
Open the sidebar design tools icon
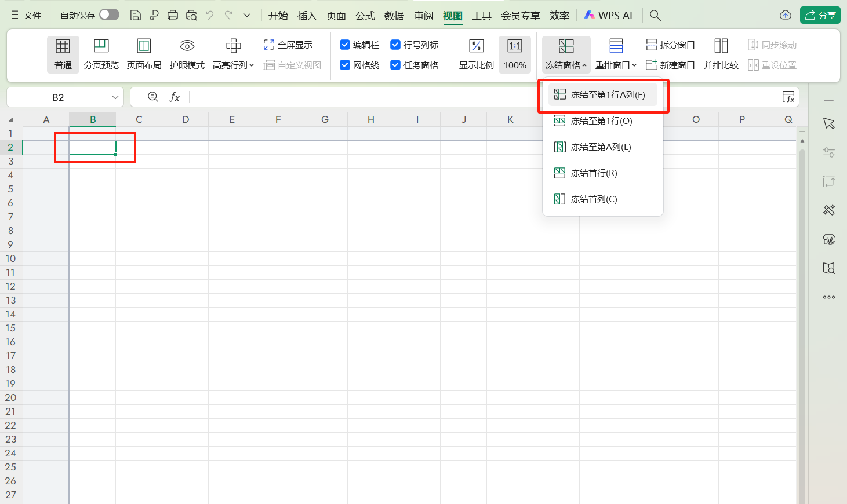click(x=829, y=210)
